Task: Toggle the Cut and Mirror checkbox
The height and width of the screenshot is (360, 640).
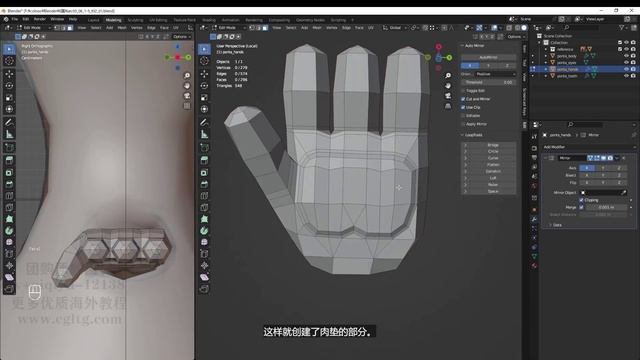Action: (x=463, y=99)
